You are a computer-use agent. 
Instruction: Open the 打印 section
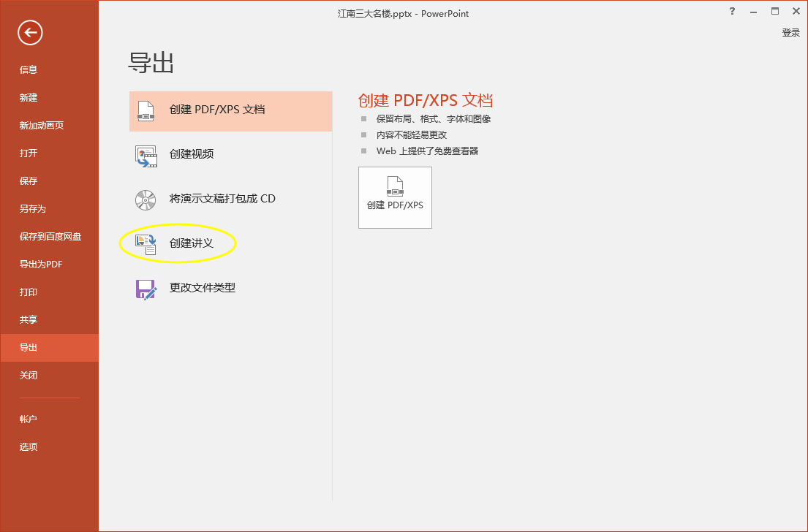coord(28,292)
